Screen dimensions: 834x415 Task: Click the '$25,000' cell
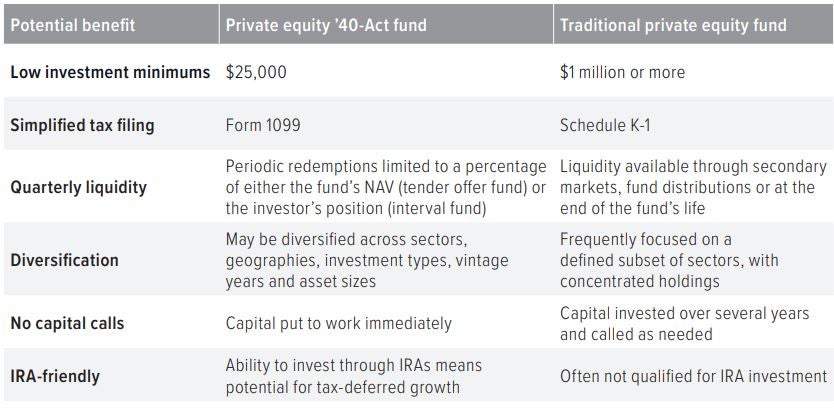click(256, 72)
